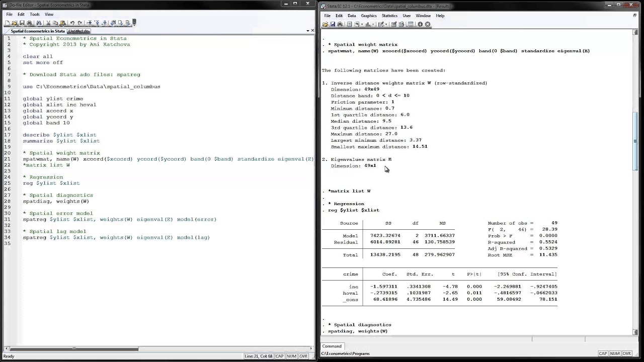
Task: Open the Data Browser icon
Action: pos(401,24)
